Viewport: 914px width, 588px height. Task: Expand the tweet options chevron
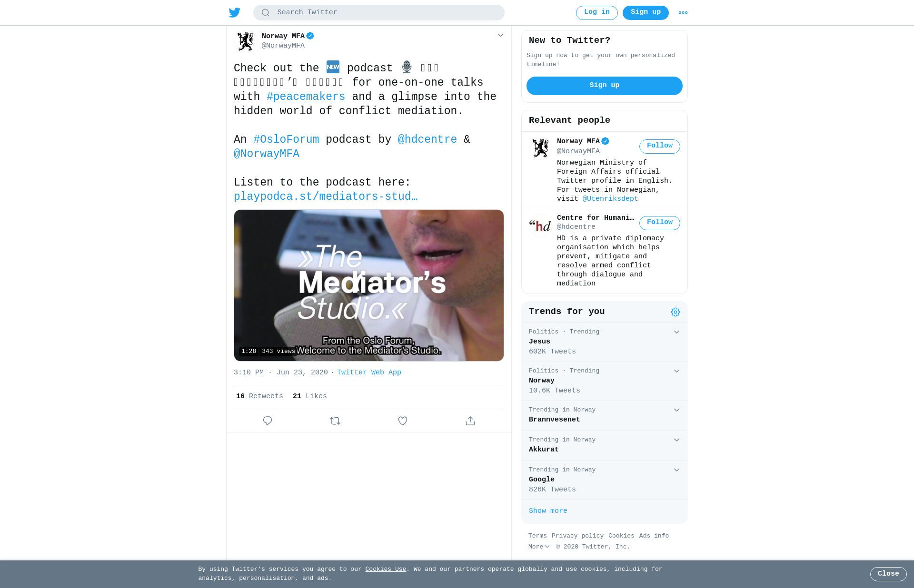point(500,35)
